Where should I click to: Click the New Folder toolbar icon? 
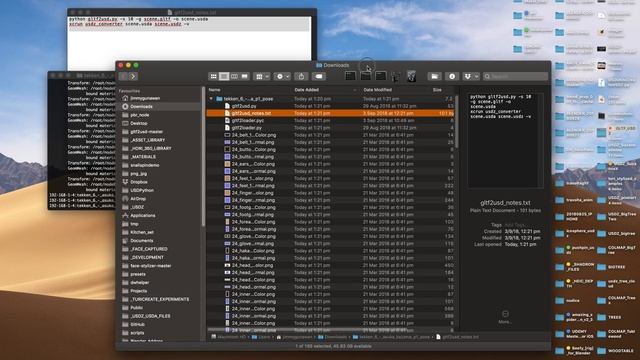point(435,76)
